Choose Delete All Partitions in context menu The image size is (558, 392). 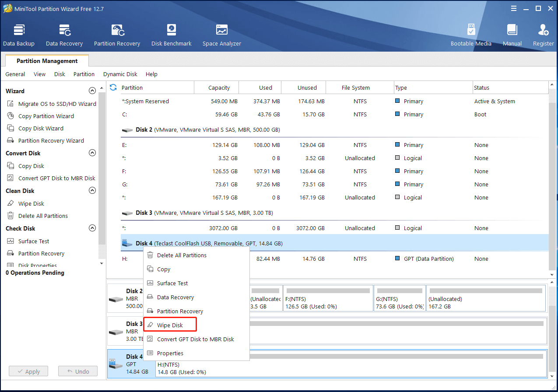click(197, 255)
